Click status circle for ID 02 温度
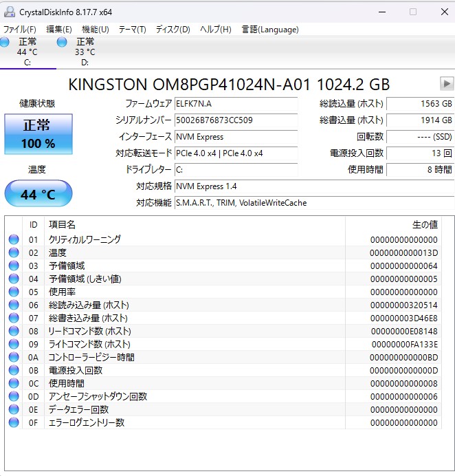The image size is (455, 476). click(14, 252)
